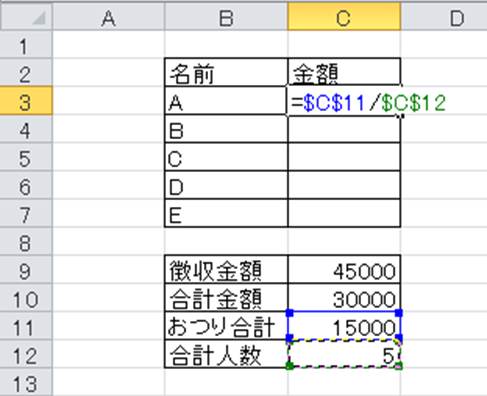Viewport: 487px width, 396px height.
Task: Click empty amount cell beside name C
Action: click(344, 157)
